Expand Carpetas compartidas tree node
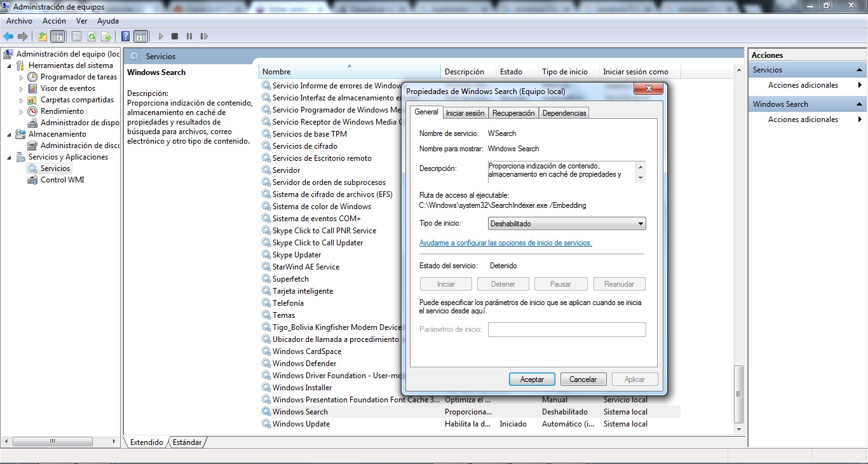This screenshot has width=868, height=464. click(x=21, y=100)
